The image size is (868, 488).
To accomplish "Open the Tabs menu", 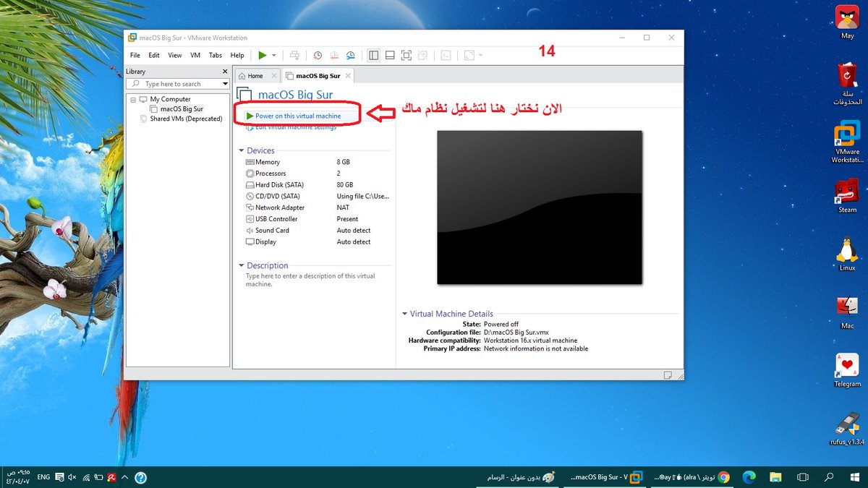I will (216, 55).
